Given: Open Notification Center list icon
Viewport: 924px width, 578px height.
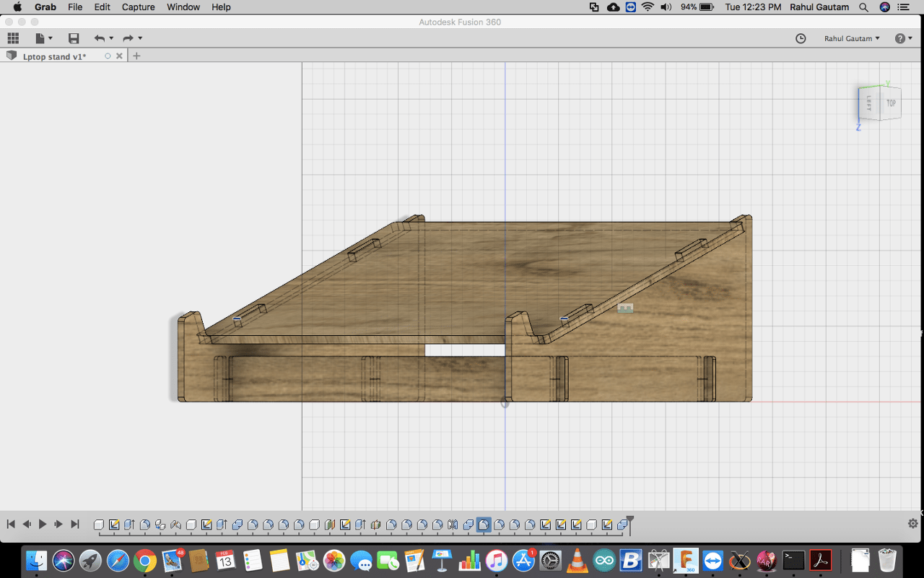Looking at the screenshot, I should 903,7.
